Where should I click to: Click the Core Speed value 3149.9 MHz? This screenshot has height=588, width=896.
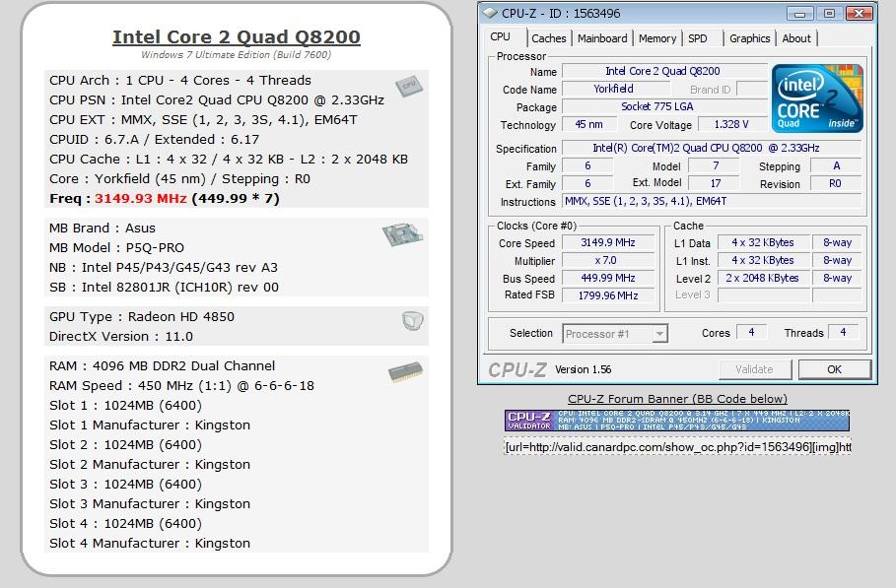608,242
